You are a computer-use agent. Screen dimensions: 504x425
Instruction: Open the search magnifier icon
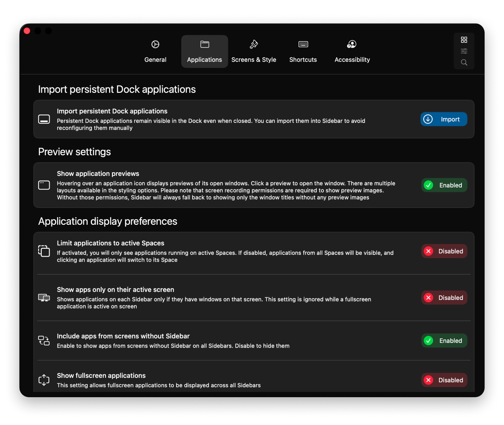(464, 62)
